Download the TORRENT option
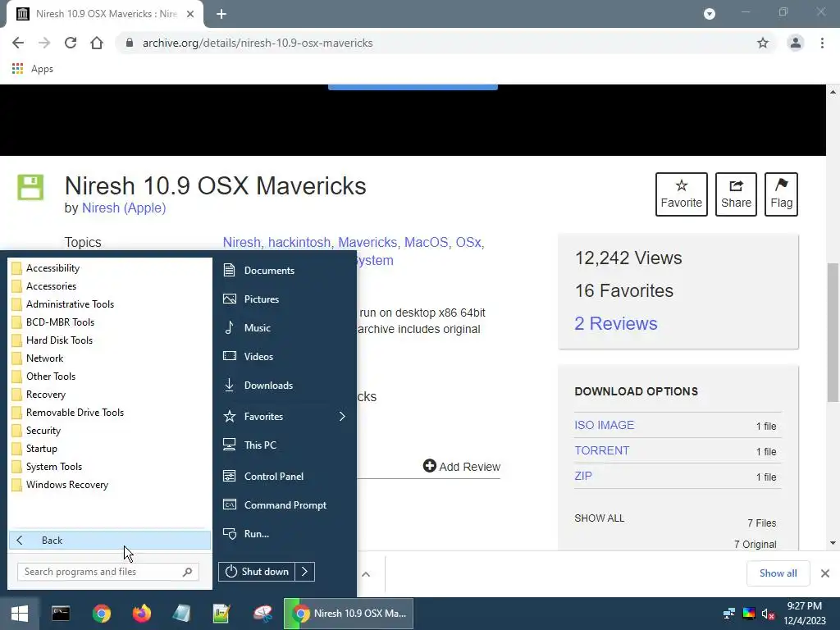 pyautogui.click(x=602, y=450)
